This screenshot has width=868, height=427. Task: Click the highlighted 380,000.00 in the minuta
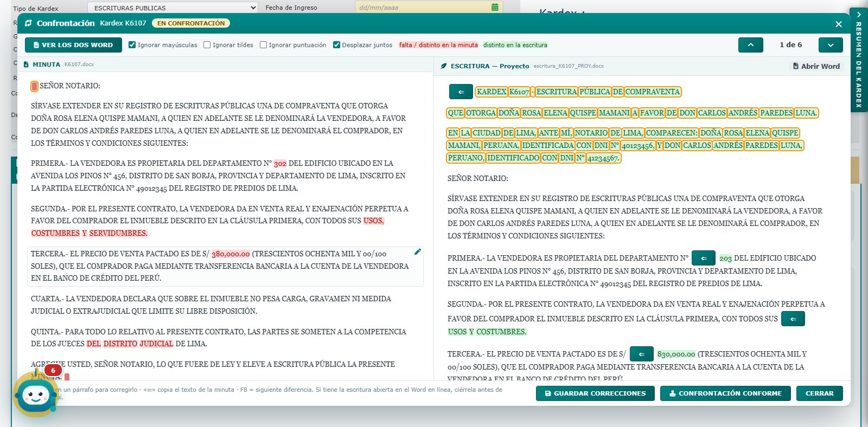231,254
